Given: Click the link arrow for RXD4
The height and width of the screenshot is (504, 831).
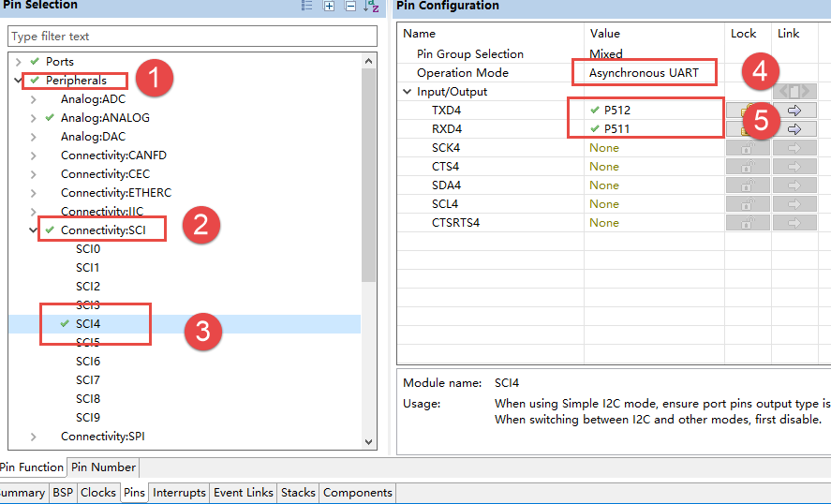Looking at the screenshot, I should click(x=794, y=128).
